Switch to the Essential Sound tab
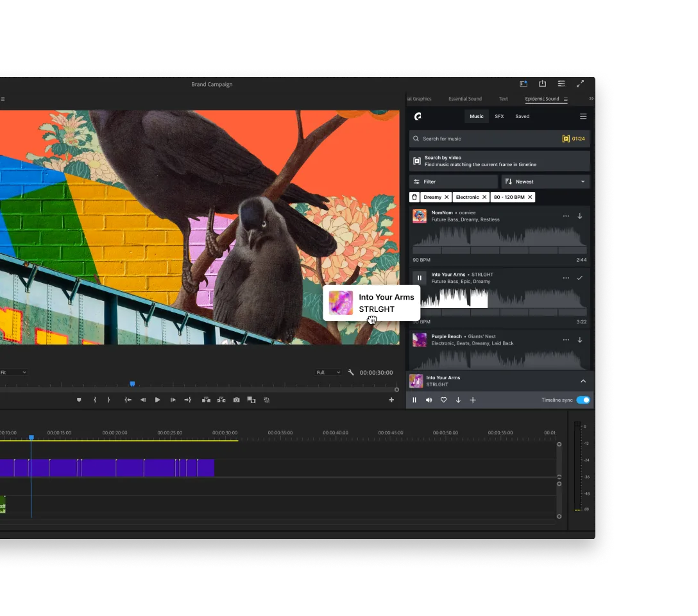The width and height of the screenshot is (698, 616). coord(464,99)
